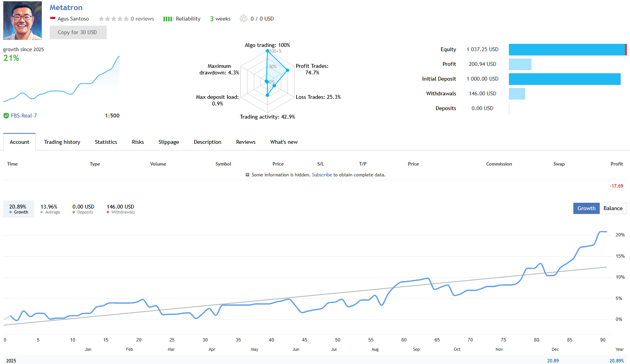Open the Trading history tab
This screenshot has width=630, height=364.
[x=62, y=142]
